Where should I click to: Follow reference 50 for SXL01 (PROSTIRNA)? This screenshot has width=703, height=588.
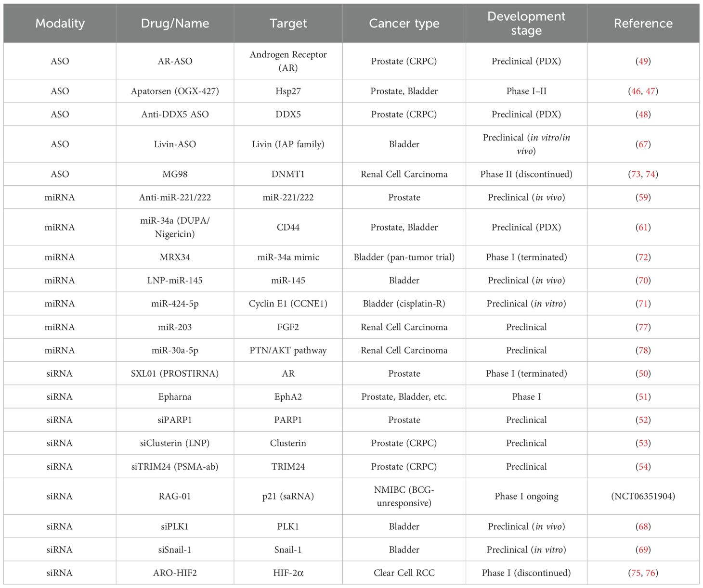click(x=643, y=373)
